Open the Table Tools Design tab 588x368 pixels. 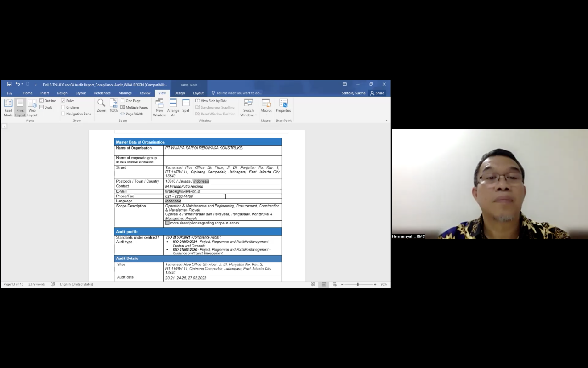(x=180, y=93)
